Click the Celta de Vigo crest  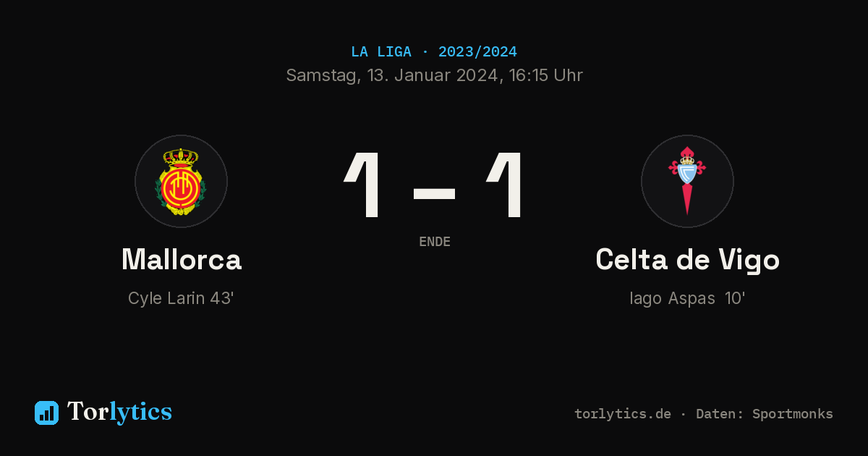coord(687,181)
